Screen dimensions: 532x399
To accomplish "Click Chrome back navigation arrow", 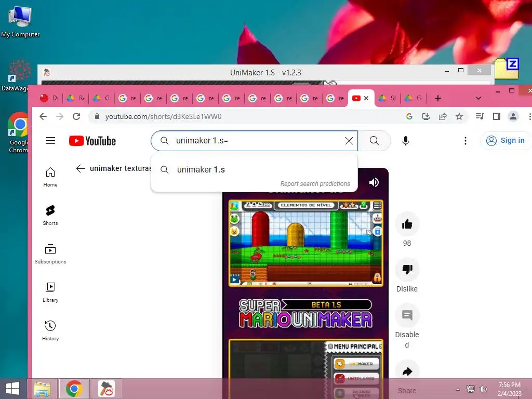I will tap(43, 117).
